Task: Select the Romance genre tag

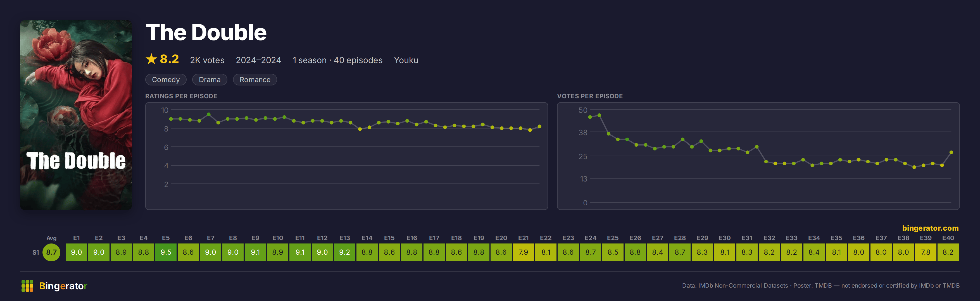Action: click(x=255, y=79)
